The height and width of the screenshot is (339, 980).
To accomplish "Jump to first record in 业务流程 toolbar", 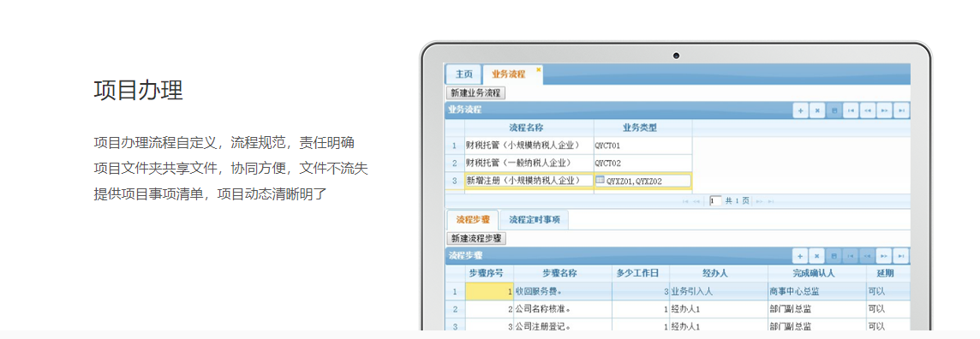I will (x=851, y=111).
